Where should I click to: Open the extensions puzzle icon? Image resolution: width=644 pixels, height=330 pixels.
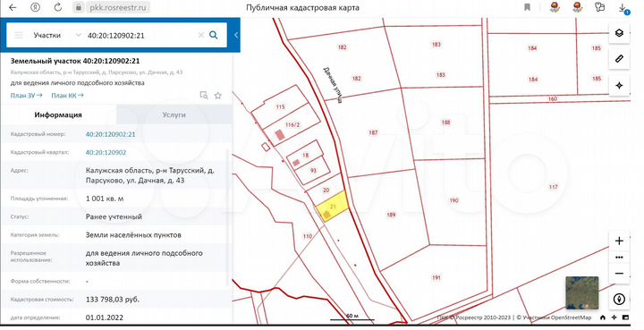600,7
